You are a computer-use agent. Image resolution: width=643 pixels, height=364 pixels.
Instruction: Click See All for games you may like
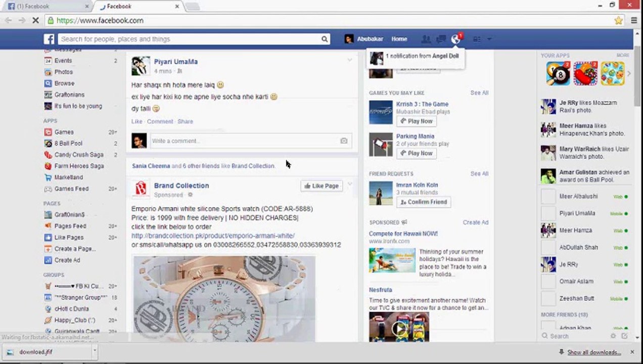pyautogui.click(x=479, y=93)
